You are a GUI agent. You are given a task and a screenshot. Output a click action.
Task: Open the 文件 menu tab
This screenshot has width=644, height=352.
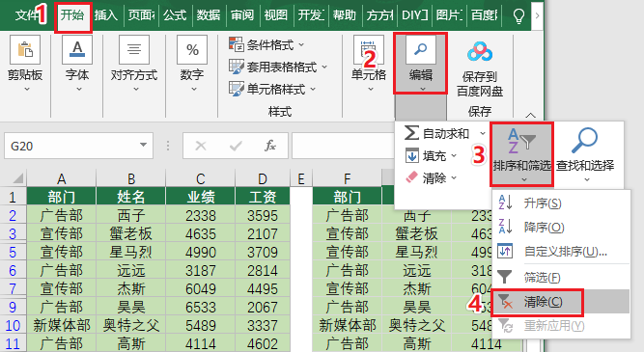point(26,15)
